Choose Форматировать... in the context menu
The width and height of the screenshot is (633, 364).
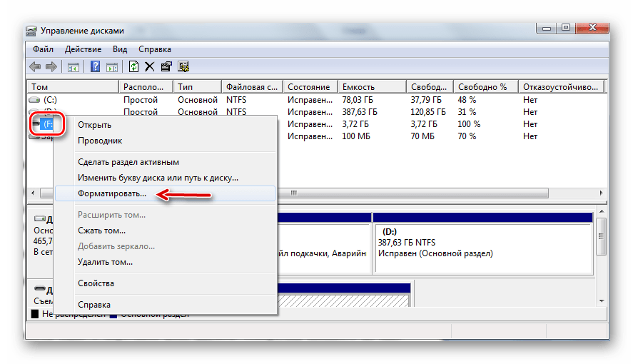(112, 193)
